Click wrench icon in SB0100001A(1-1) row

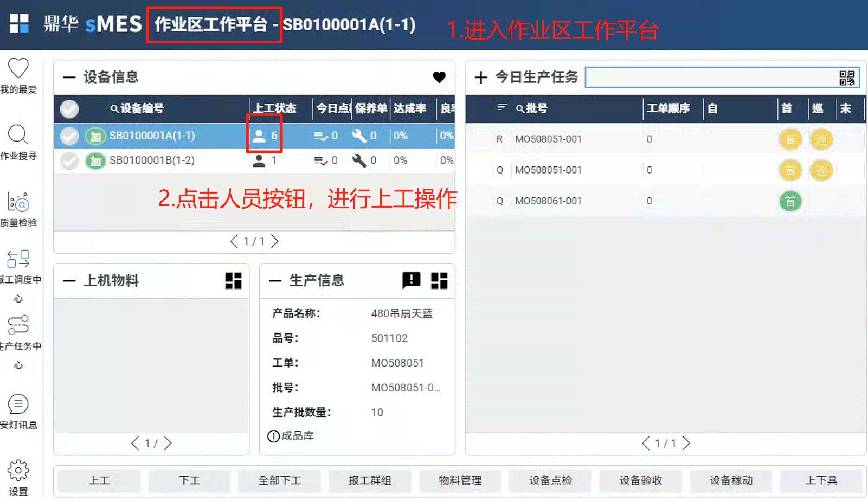pyautogui.click(x=359, y=136)
